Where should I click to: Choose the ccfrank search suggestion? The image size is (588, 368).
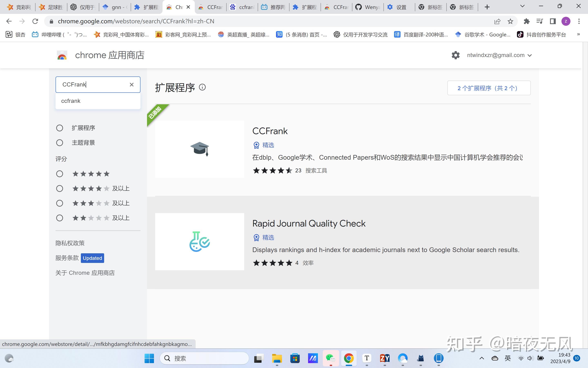pyautogui.click(x=98, y=101)
